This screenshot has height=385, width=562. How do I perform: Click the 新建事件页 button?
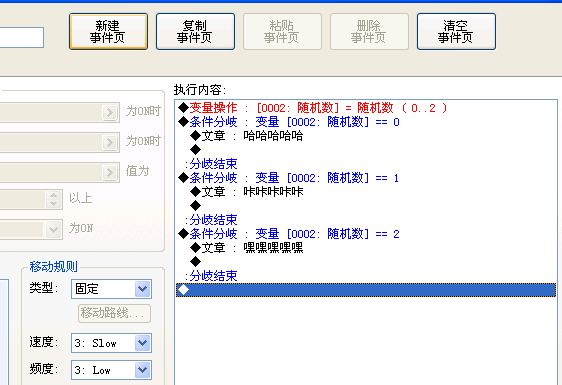click(x=108, y=32)
